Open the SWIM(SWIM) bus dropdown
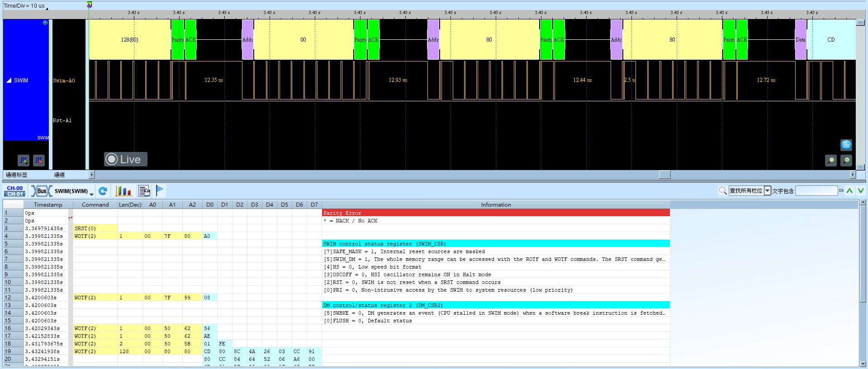868x369 pixels. tap(74, 191)
